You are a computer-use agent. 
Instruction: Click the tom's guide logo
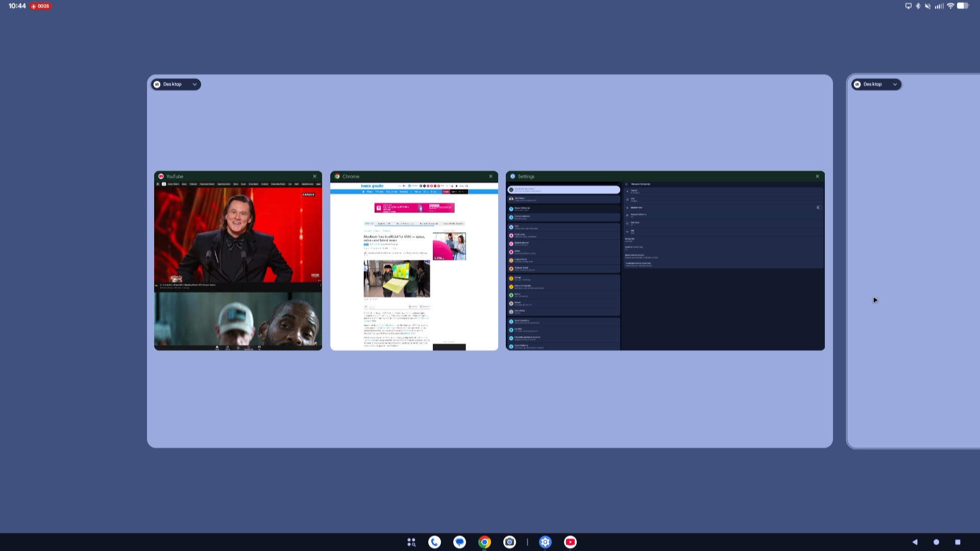(x=372, y=186)
